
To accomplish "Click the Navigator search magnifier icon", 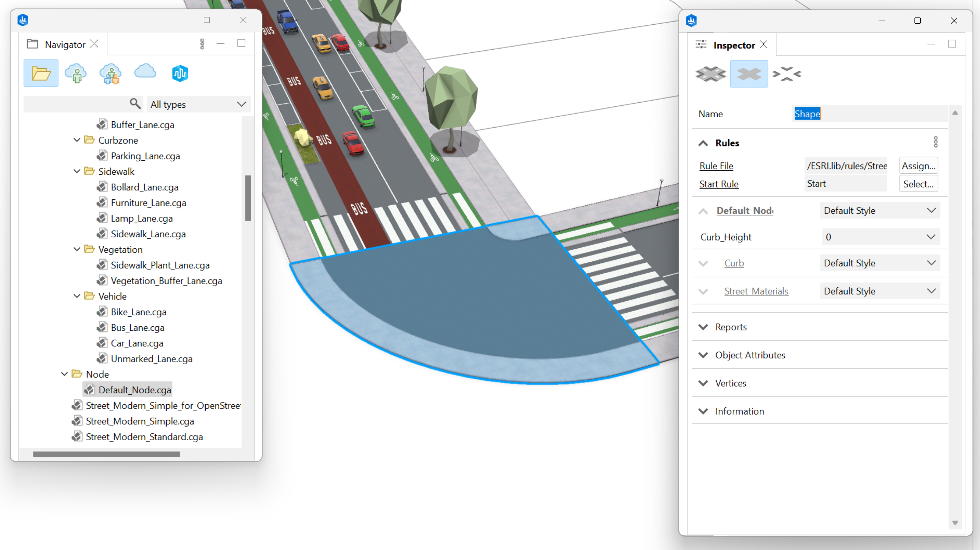I will (135, 104).
